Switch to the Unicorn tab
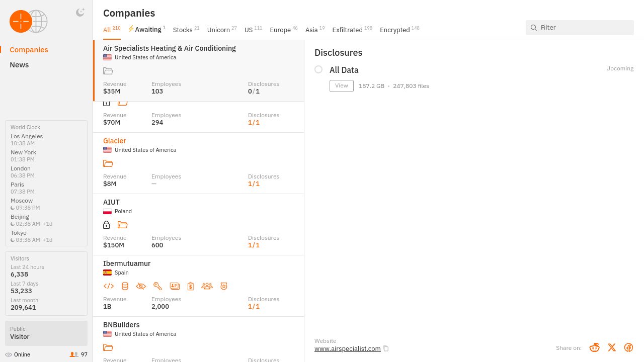The image size is (644, 362). pyautogui.click(x=218, y=30)
